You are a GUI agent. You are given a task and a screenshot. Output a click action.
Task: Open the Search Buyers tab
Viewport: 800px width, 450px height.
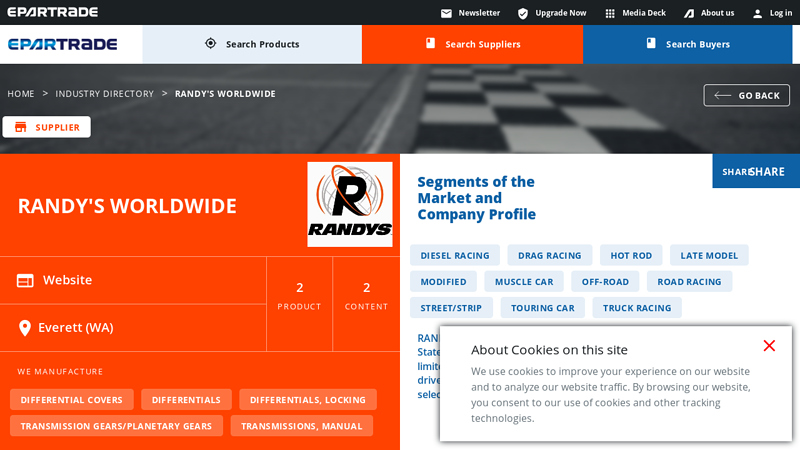point(691,44)
